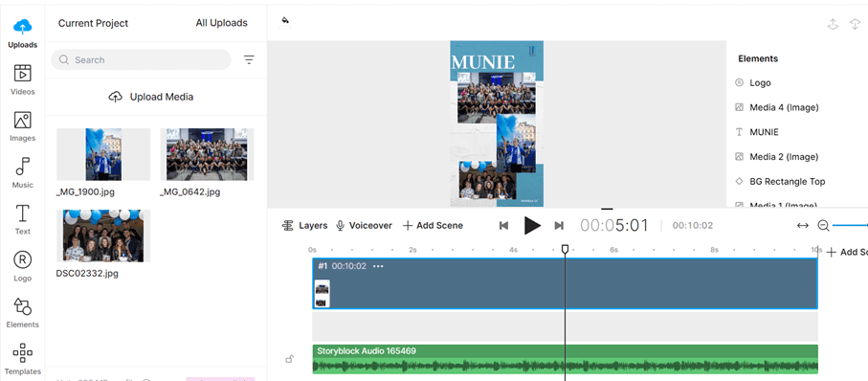Screen dimensions: 868x381
Task: Select scene #1 clip in timeline
Action: [565, 283]
